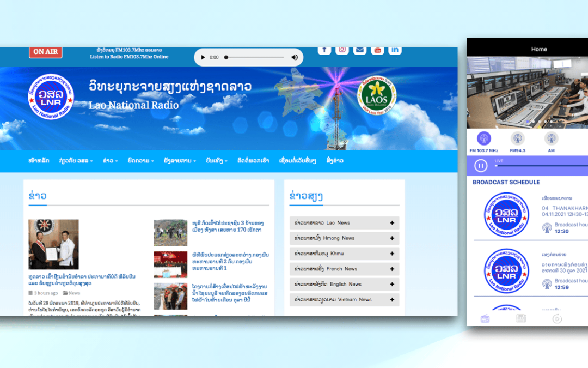The image size is (588, 368).
Task: Open the red banner ceremony article headline
Action: (231, 261)
